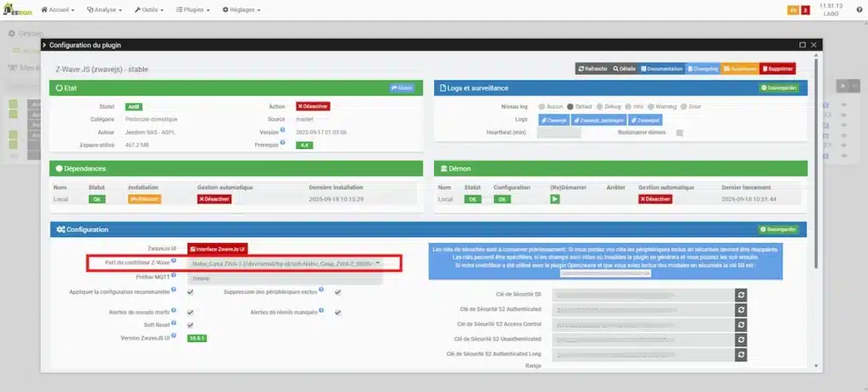Regenerate the Clé de Sécurité S0 key

741,295
